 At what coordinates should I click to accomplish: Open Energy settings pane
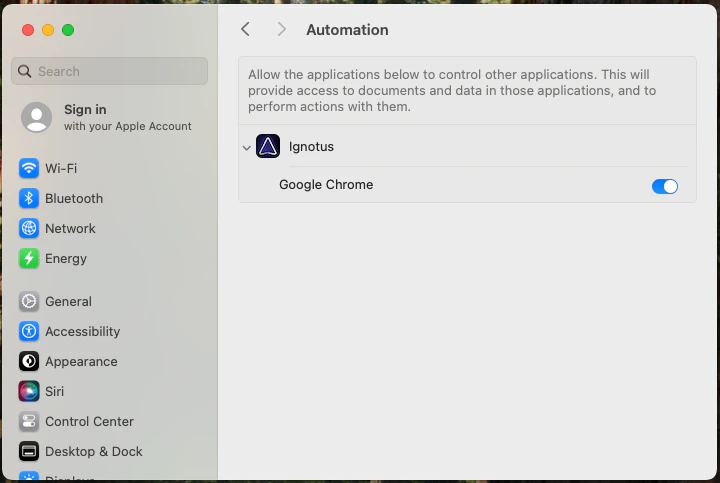(109, 258)
